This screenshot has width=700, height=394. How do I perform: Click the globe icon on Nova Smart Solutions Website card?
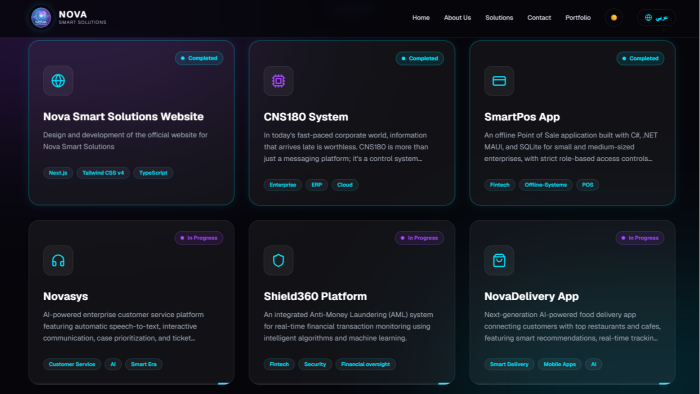click(x=58, y=81)
